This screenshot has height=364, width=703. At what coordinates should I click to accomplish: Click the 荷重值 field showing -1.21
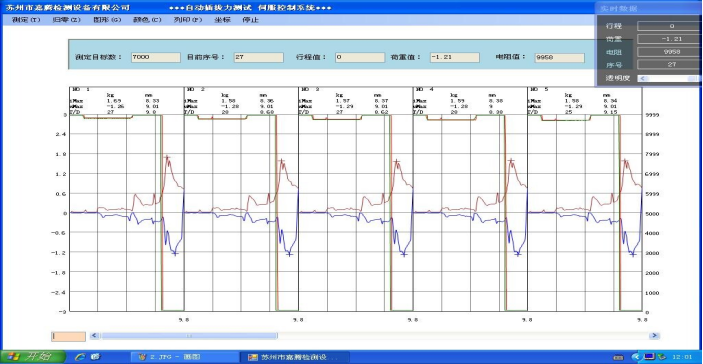point(455,57)
